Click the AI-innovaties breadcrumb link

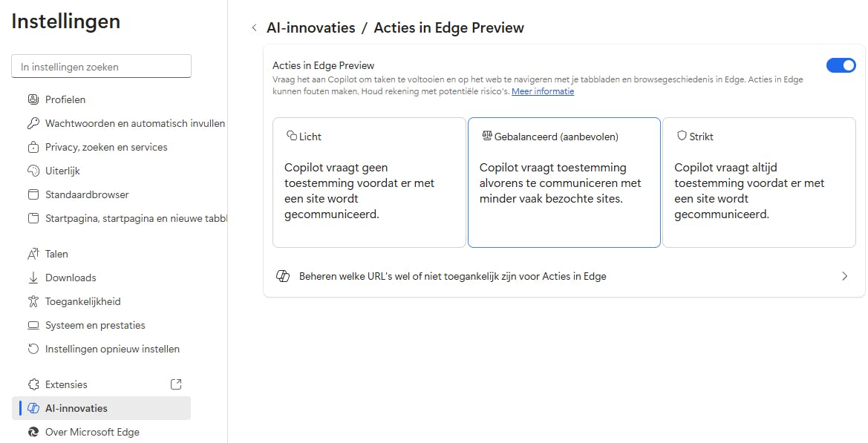point(310,28)
